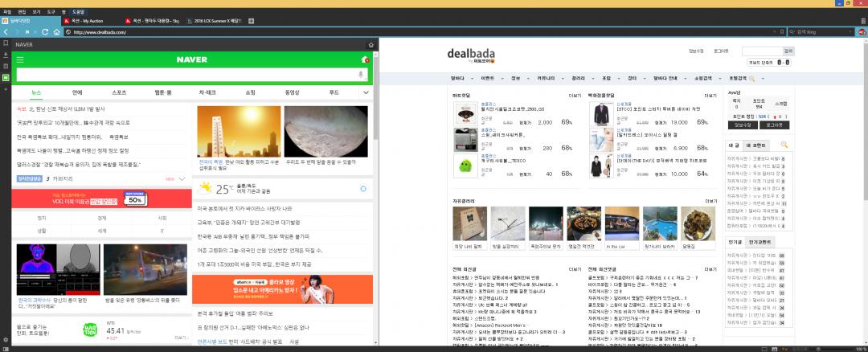Open the notes side panel
Image resolution: width=868 pixels, height=352 pixels.
point(6,67)
